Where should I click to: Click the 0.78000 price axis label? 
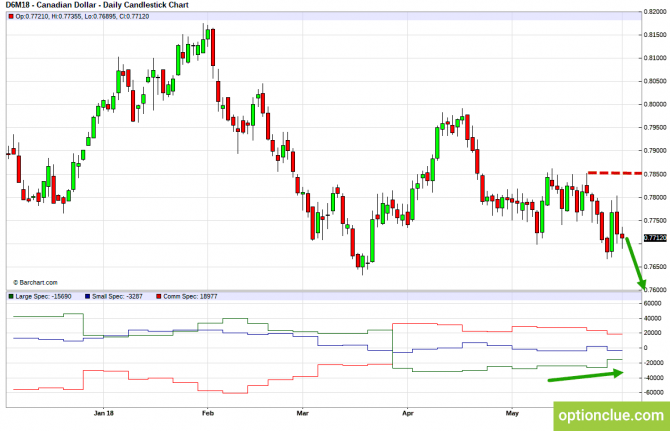click(655, 197)
